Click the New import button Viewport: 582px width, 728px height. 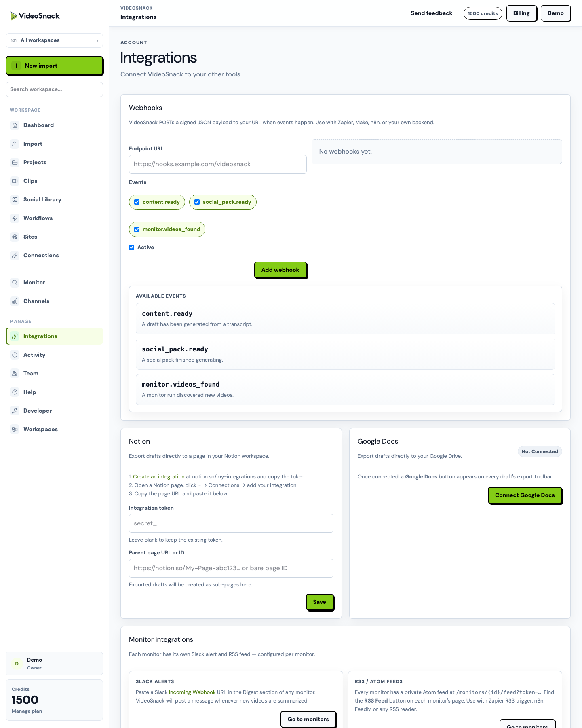click(x=54, y=66)
